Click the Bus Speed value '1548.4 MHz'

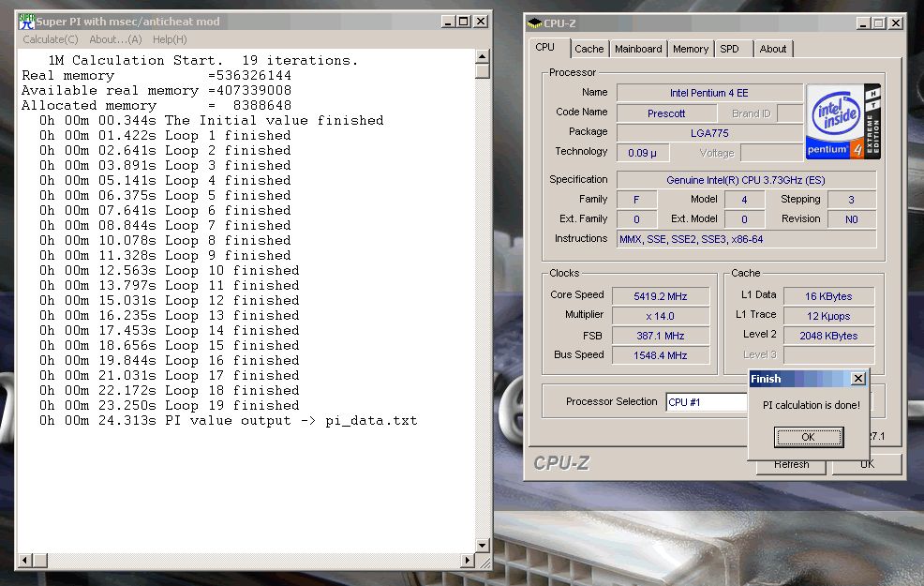661,355
